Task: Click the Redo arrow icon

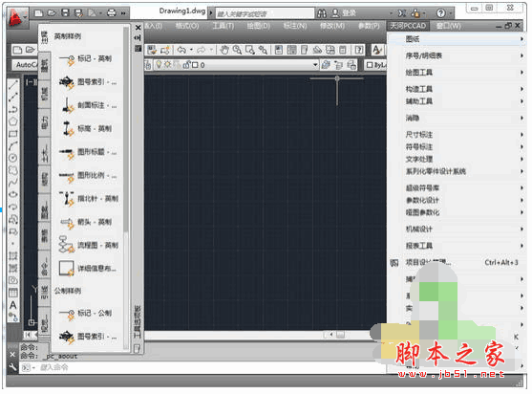Action: pyautogui.click(x=202, y=51)
